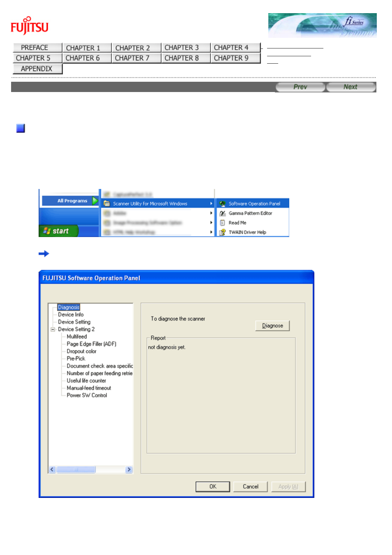392x555 pixels.
Task: Select Multifeed setting
Action: tap(77, 337)
